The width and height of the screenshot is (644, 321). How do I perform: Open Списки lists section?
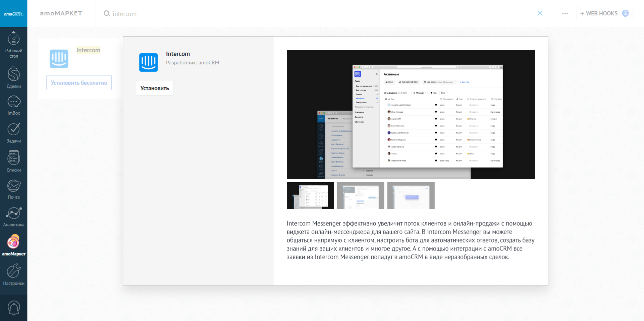click(x=13, y=161)
